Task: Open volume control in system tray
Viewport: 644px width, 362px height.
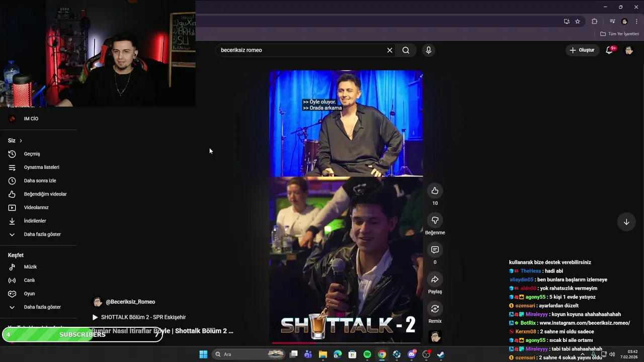Action: click(x=612, y=354)
